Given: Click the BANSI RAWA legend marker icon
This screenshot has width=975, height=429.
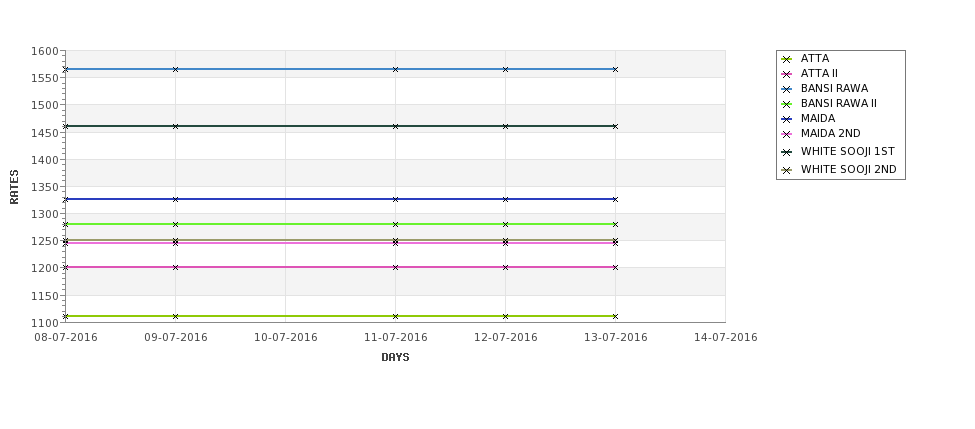Looking at the screenshot, I should pyautogui.click(x=787, y=90).
